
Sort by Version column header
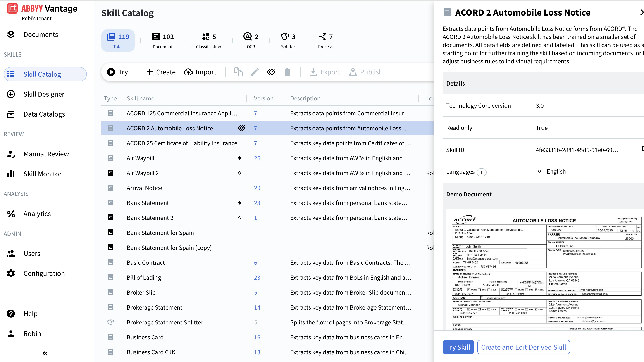(263, 98)
